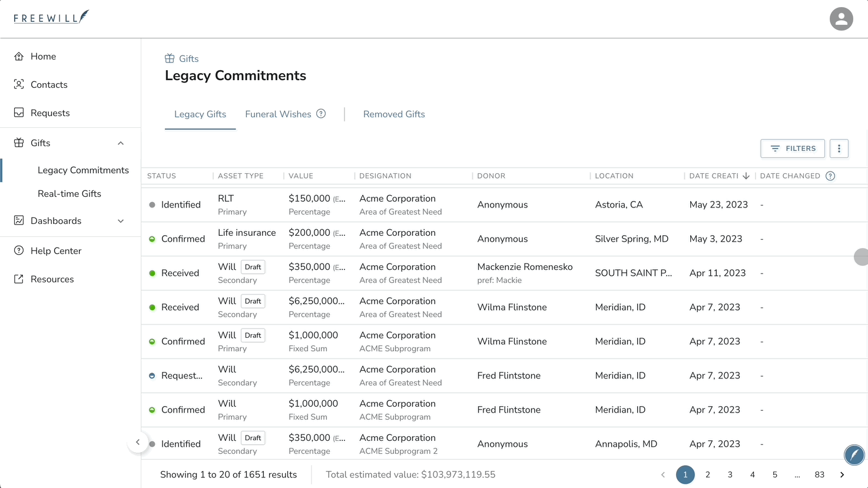Image resolution: width=868 pixels, height=488 pixels.
Task: Go to the next page of results
Action: (x=842, y=474)
